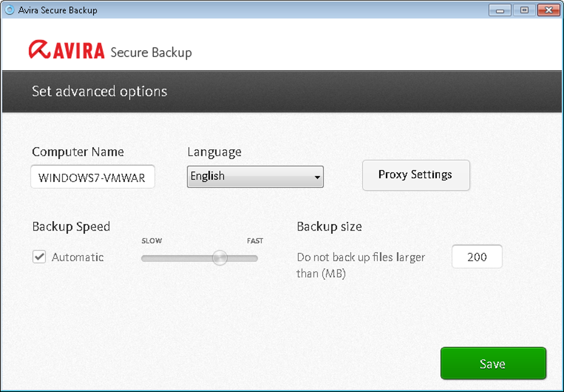564x392 pixels.
Task: Open the Language dropdown list
Action: coord(254,177)
